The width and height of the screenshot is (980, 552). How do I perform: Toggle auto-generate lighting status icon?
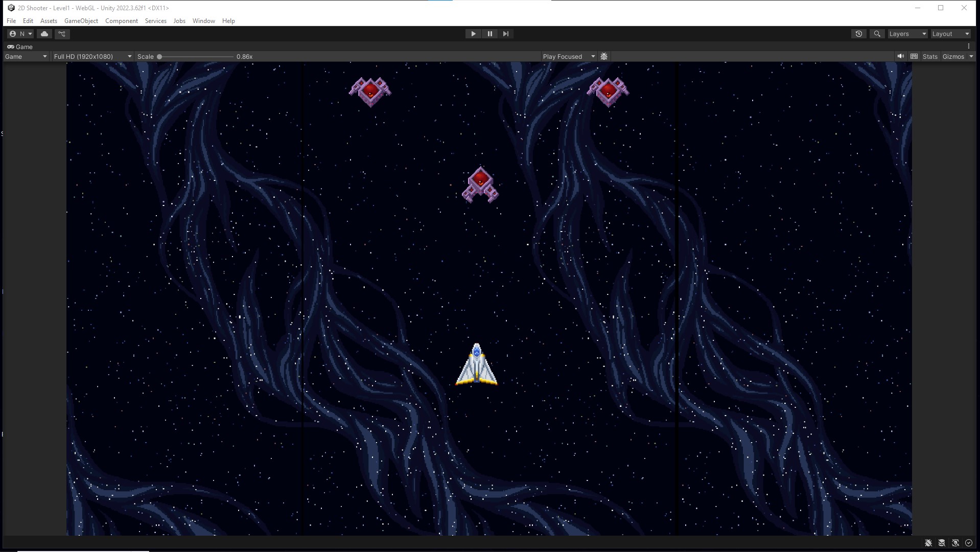[955, 543]
